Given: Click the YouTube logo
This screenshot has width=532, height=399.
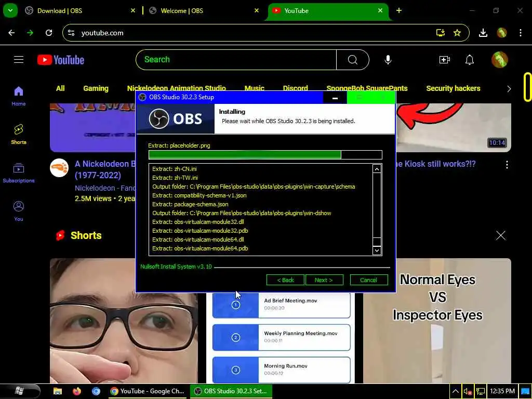Looking at the screenshot, I should 61,60.
